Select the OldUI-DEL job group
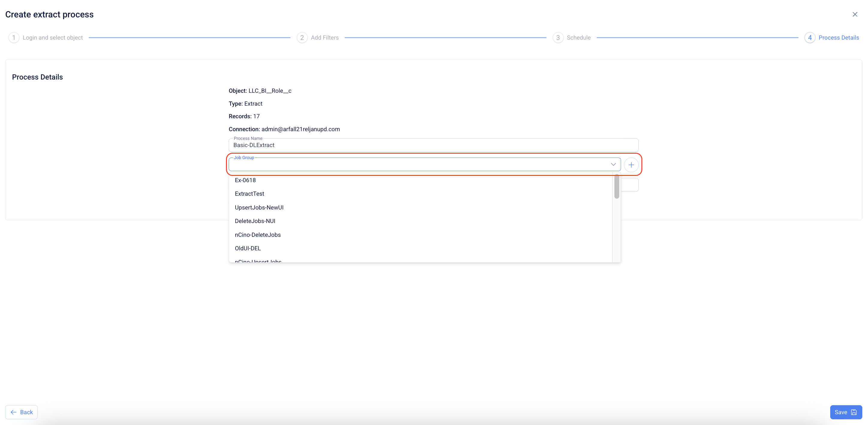Viewport: 868px width, 425px height. pyautogui.click(x=248, y=248)
